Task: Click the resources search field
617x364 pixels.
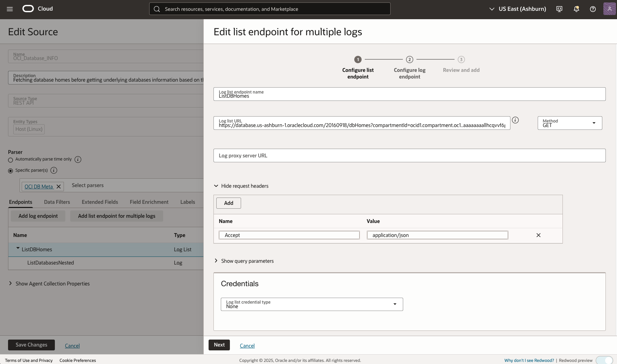Action: (x=269, y=9)
